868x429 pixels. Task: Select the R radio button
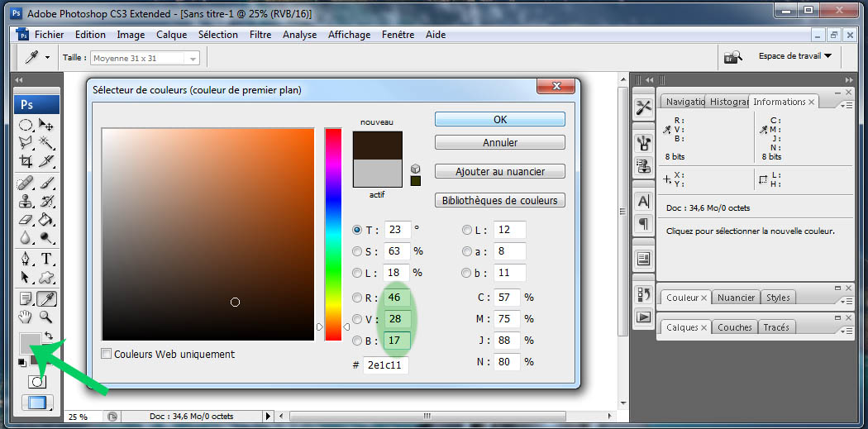pyautogui.click(x=357, y=298)
